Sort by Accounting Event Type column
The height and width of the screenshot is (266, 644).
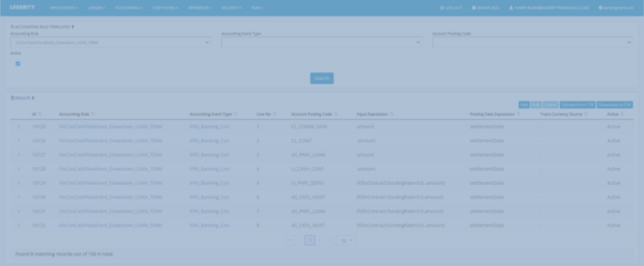213,114
